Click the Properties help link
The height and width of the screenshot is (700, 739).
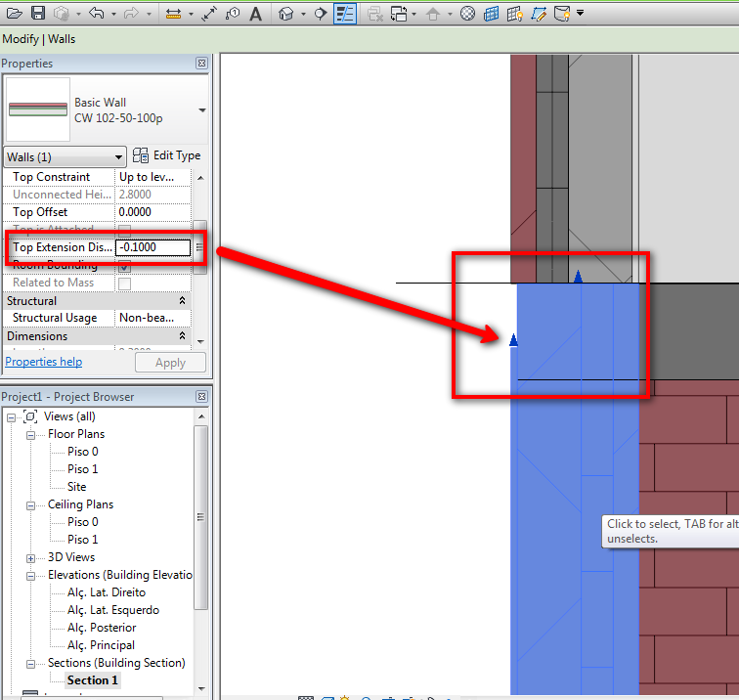click(43, 362)
